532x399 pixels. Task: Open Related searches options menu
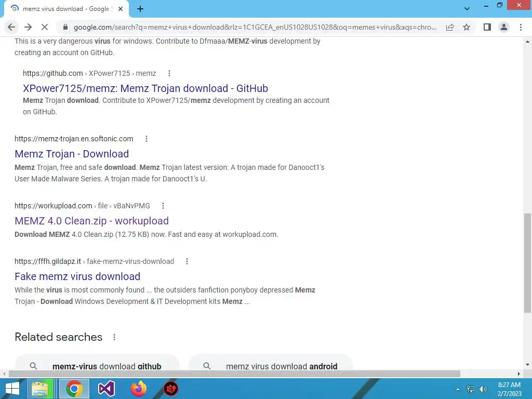click(x=114, y=337)
